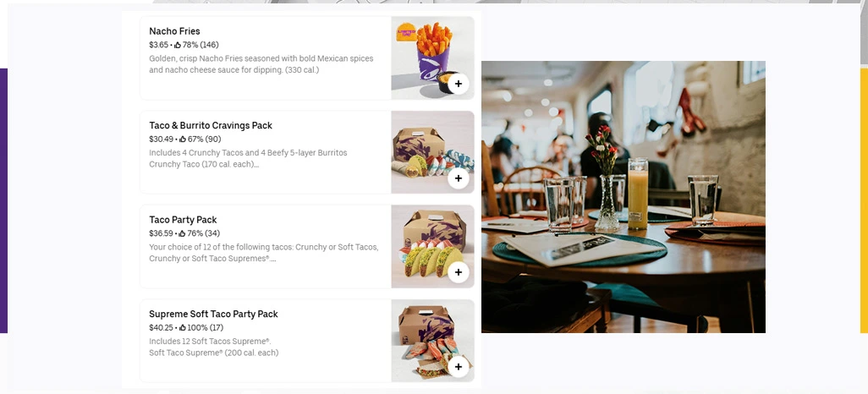
Task: Add Taco Party Pack using plus icon
Action: coord(458,272)
